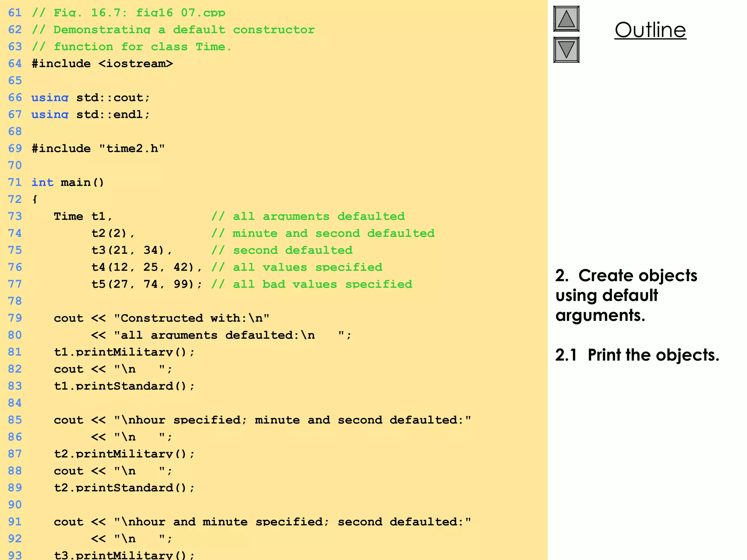Click comment '// all bad values specified'
This screenshot has height=560, width=747.
click(312, 284)
